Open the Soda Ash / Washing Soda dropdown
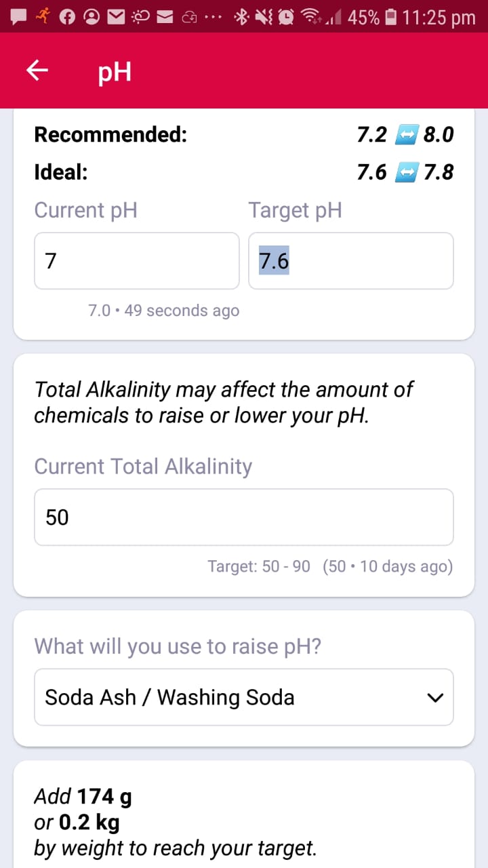488x868 pixels. (x=244, y=697)
